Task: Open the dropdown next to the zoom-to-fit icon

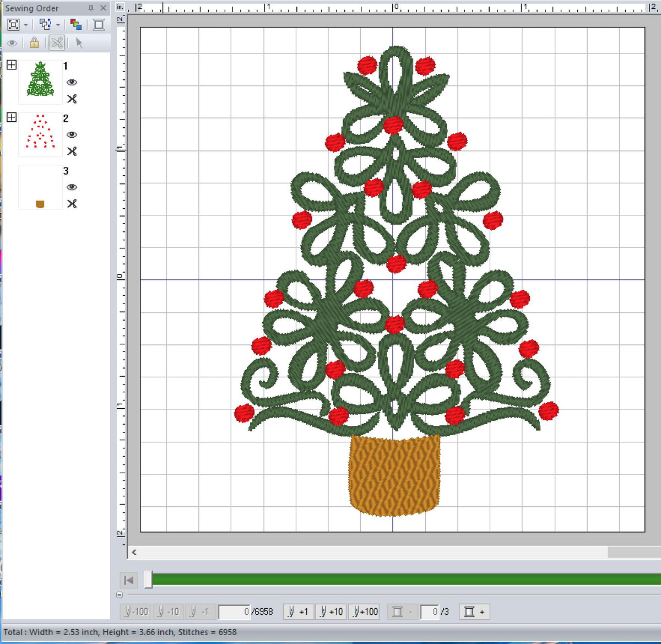Action: [x=25, y=25]
